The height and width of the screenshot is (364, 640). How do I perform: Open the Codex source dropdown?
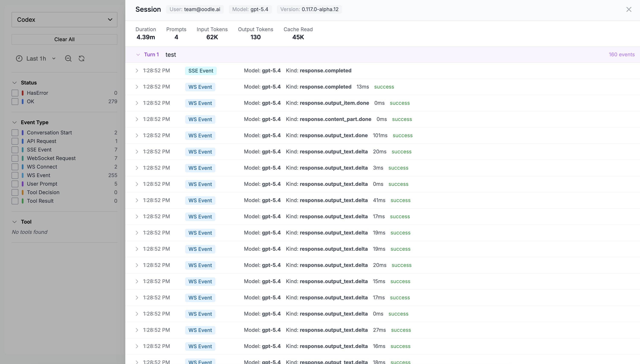[64, 19]
